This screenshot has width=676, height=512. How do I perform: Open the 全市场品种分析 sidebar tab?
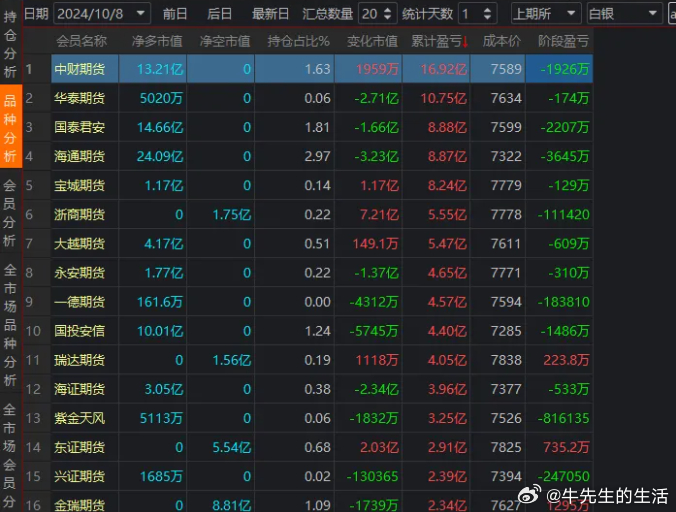pos(10,324)
